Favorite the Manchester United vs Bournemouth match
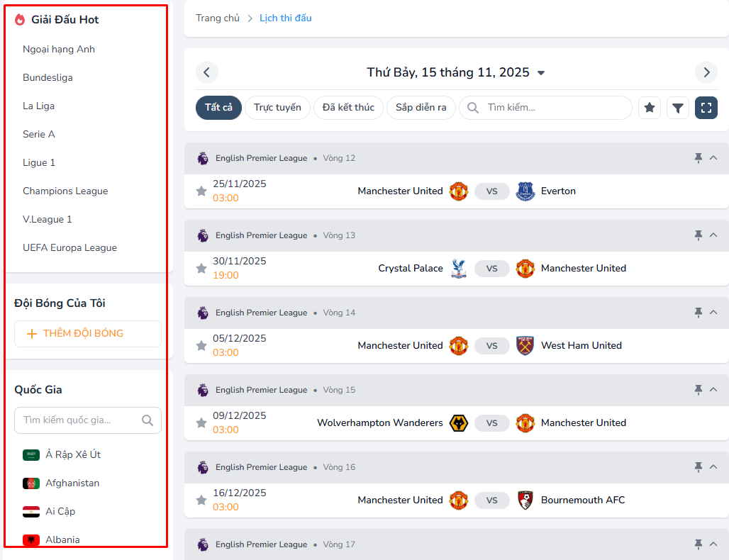Viewport: 729px width, 560px height. [x=201, y=500]
